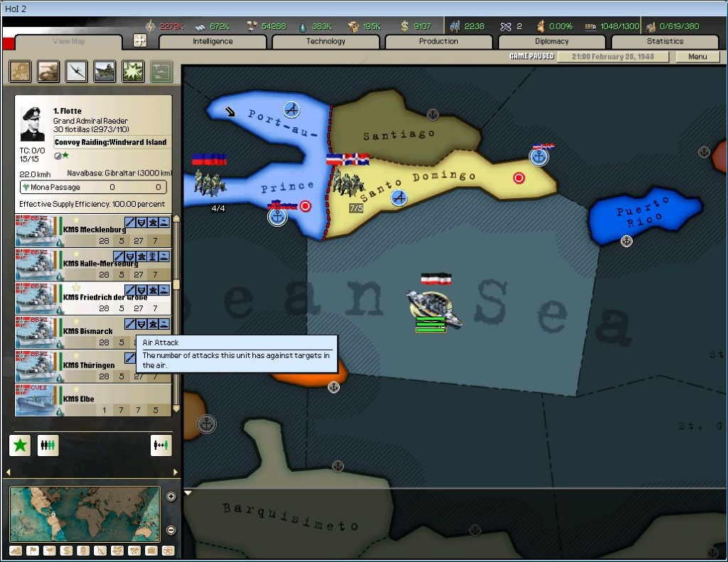Click the green star leader button
This screenshot has width=728, height=562.
coord(20,445)
